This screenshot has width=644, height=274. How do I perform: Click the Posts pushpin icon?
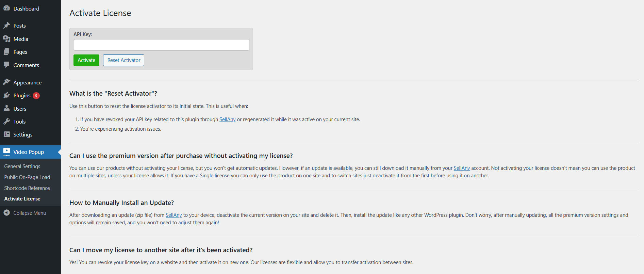6,26
